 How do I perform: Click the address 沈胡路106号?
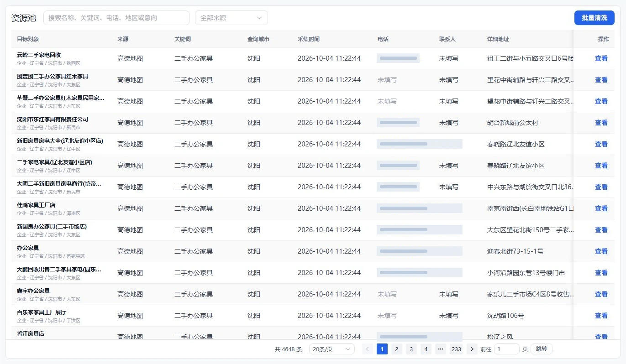[506, 316]
